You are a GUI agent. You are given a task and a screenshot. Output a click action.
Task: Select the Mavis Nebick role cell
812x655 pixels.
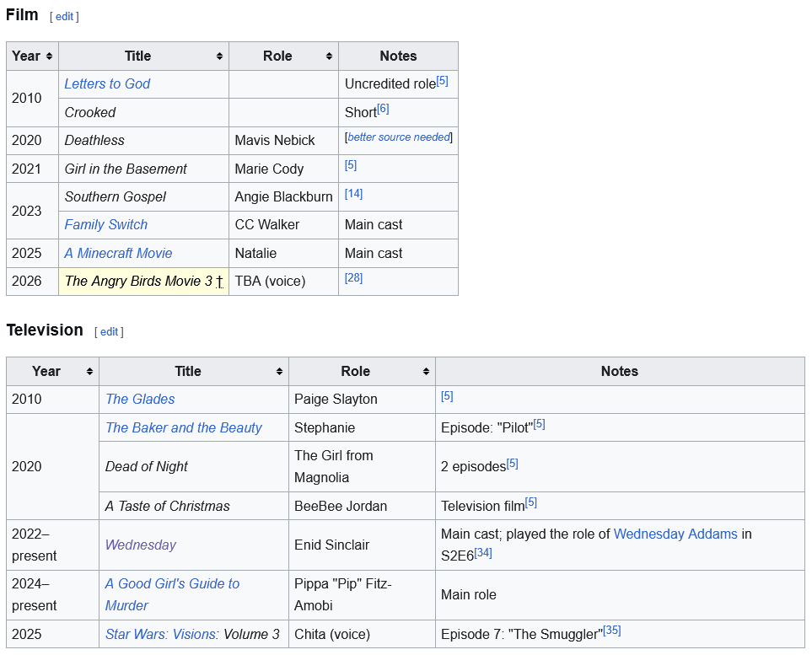(284, 140)
